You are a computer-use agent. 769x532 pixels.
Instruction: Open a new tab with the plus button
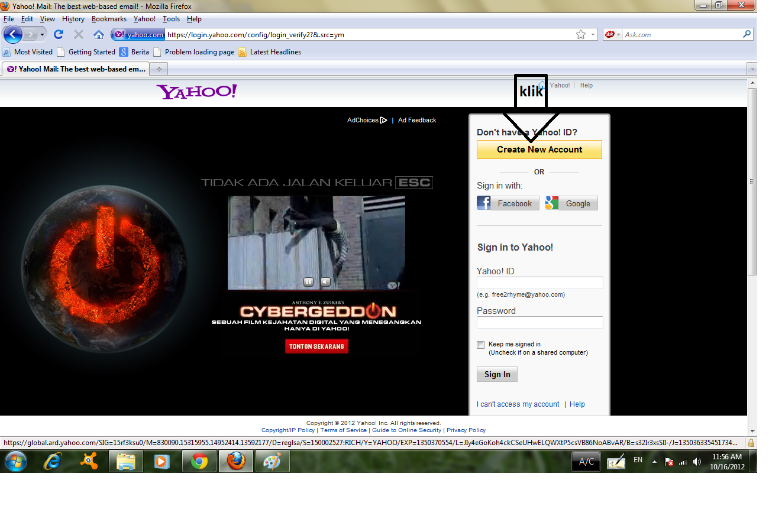tap(159, 69)
